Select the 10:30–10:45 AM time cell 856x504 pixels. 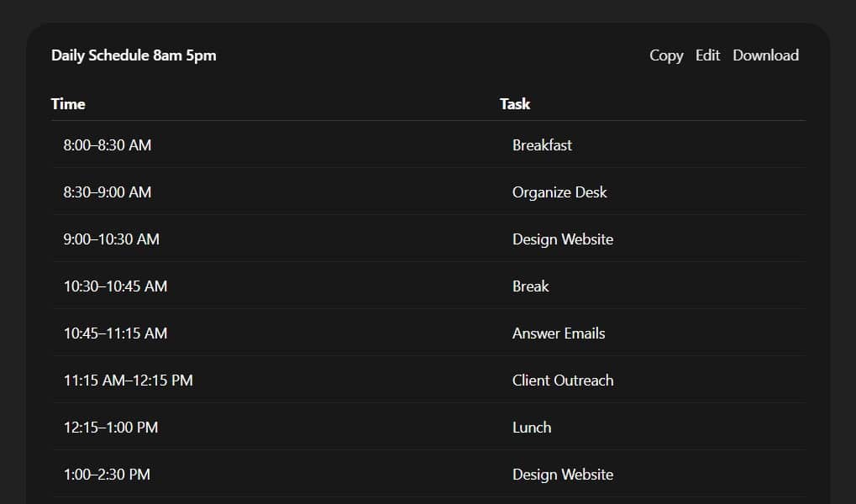pyautogui.click(x=115, y=286)
